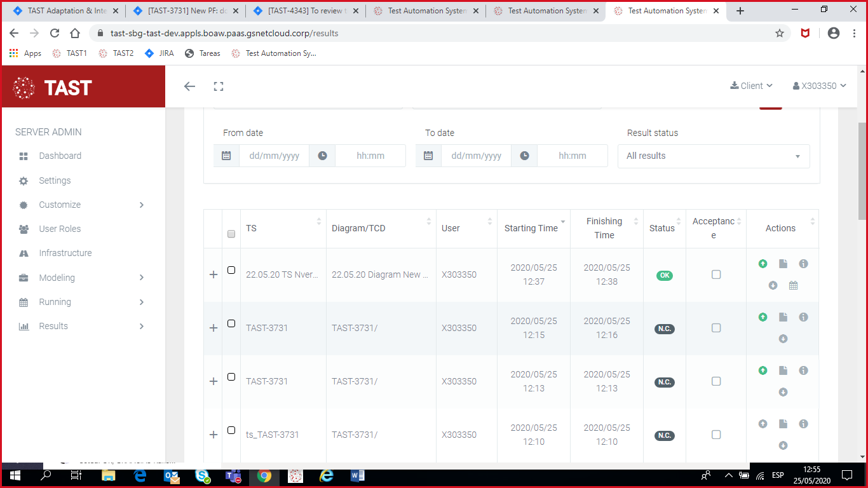Toggle the fullscreen icon in header
The width and height of the screenshot is (868, 488).
[x=219, y=86]
